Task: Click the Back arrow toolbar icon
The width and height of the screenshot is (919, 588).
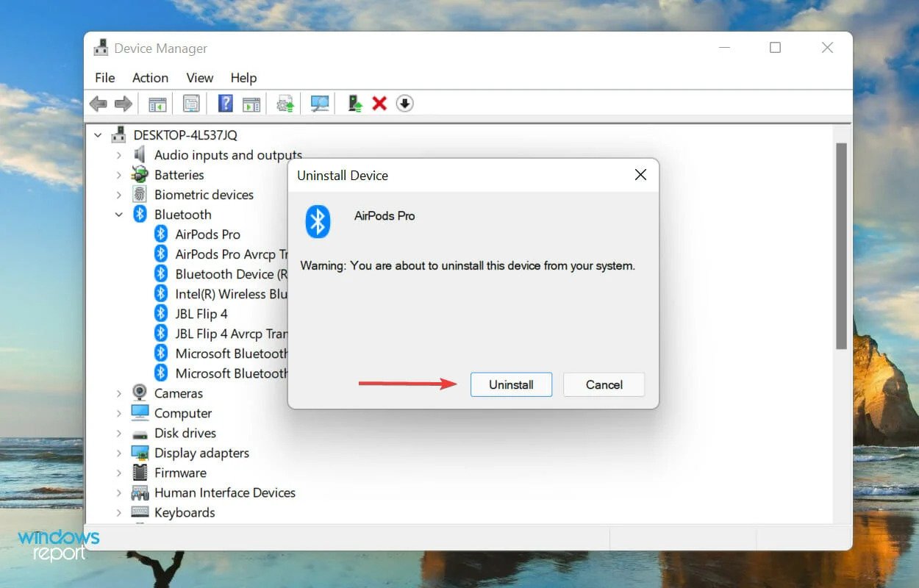Action: [x=99, y=104]
